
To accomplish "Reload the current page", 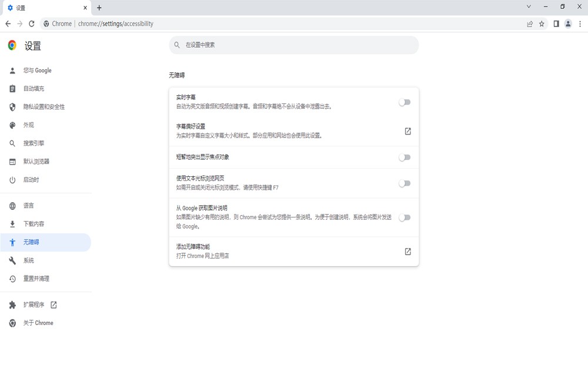I will point(32,24).
